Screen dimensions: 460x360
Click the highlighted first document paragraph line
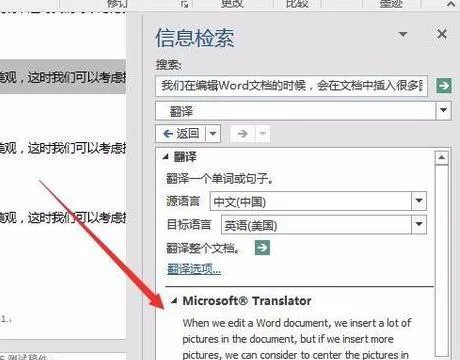63,77
